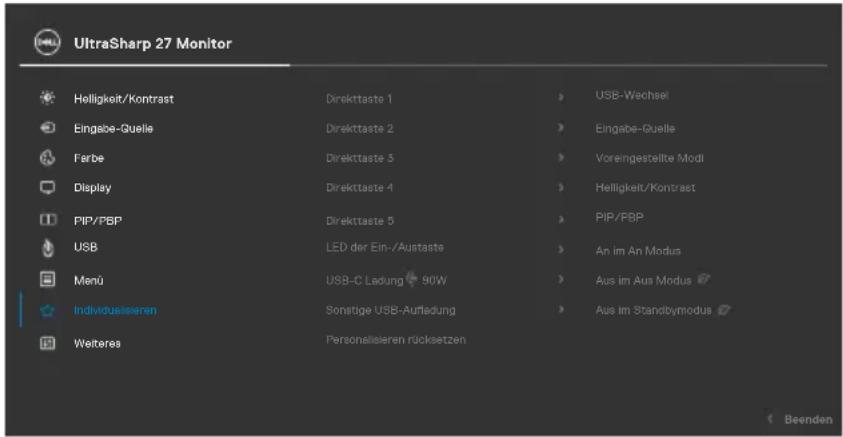Click the USB-Wechsel value

(x=632, y=95)
